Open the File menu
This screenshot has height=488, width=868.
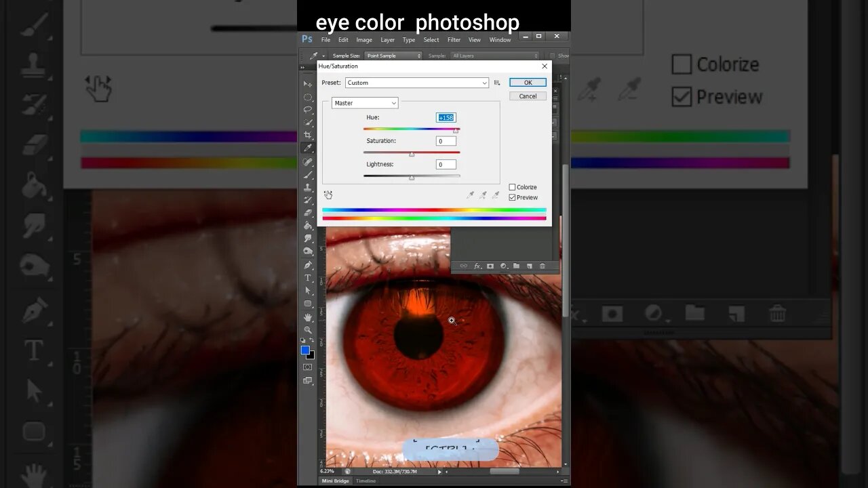coord(325,40)
